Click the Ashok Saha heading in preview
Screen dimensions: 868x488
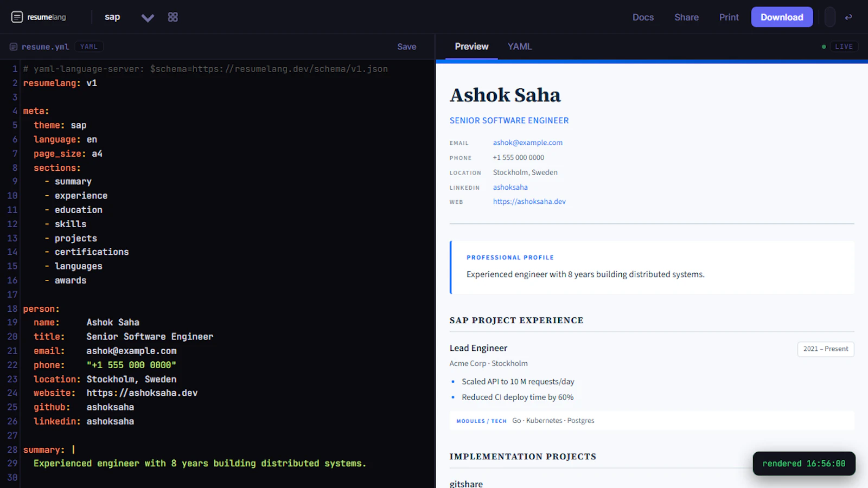tap(505, 95)
